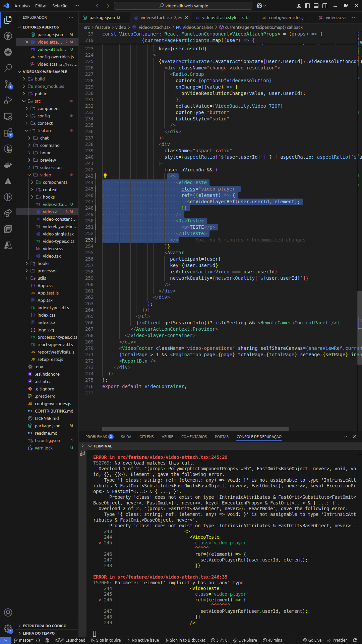
Task: Click the code action lightbulb on line 243
Action: [x=105, y=176]
